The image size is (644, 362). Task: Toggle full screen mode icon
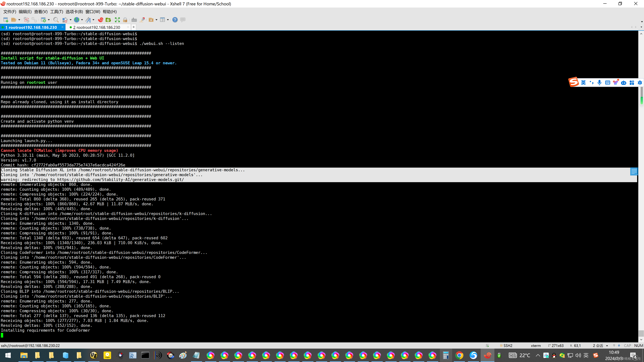point(117,20)
